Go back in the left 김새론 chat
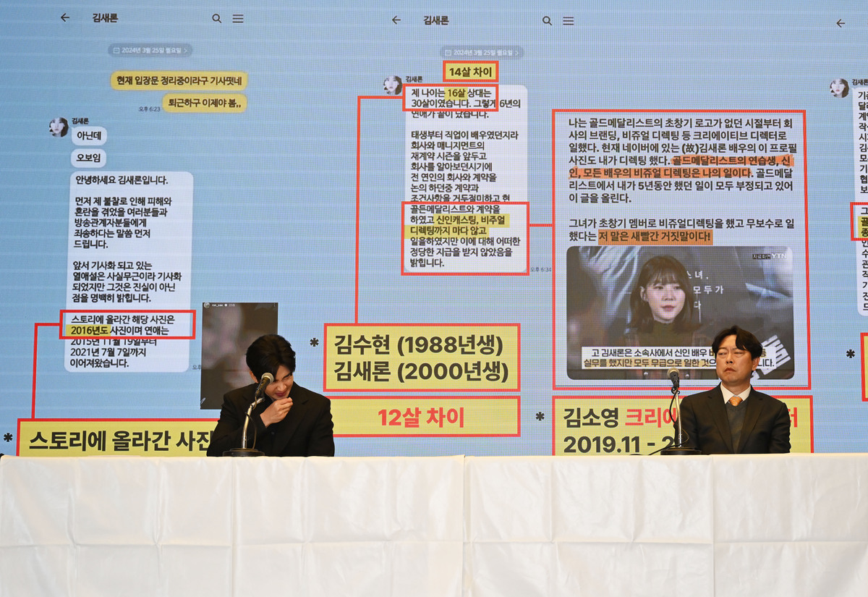Screen dimensions: 868x597 pos(65,18)
